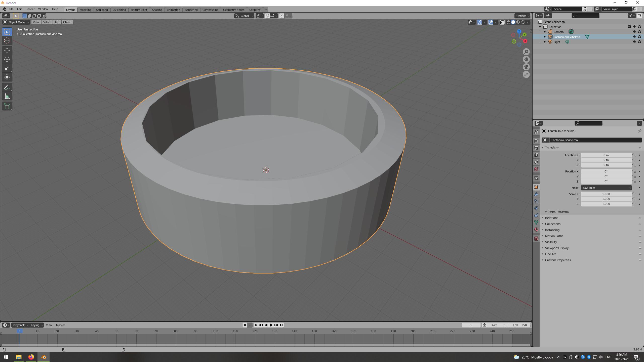Viewport: 644px width, 362px height.
Task: Open the Output properties tab
Action: (x=536, y=148)
